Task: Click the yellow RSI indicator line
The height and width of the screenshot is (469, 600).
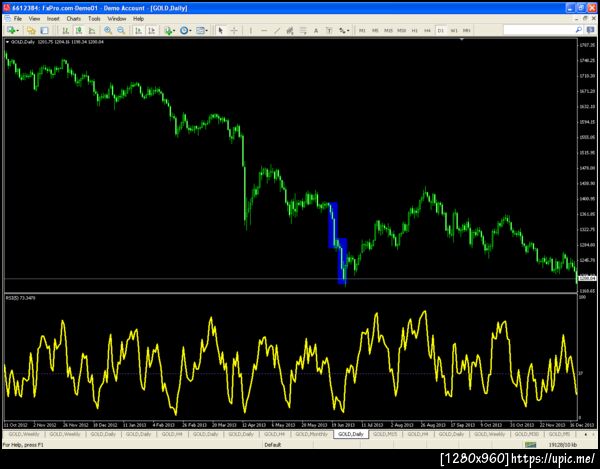Action: point(290,372)
